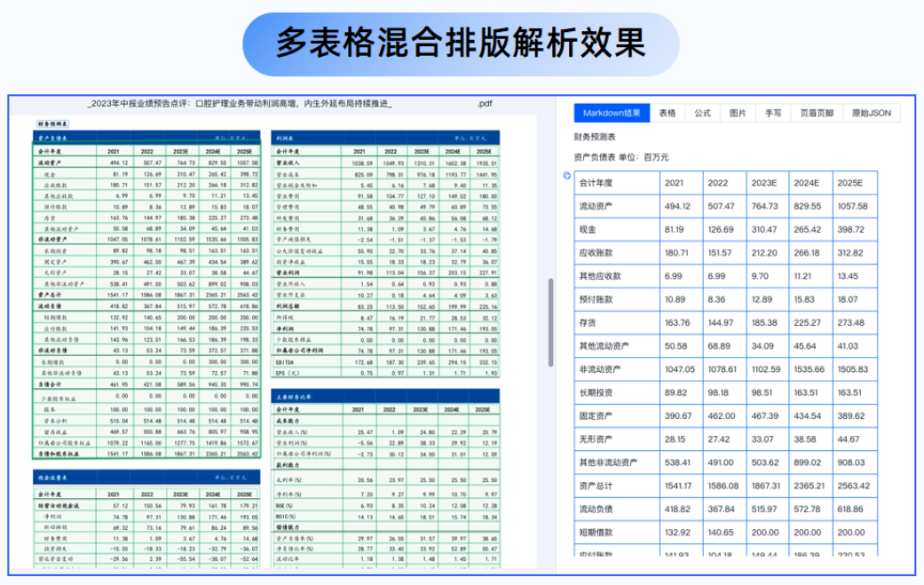This screenshot has width=924, height=585.
Task: Click the EBITDA row in the PDF 利润表
Action: pos(385,361)
